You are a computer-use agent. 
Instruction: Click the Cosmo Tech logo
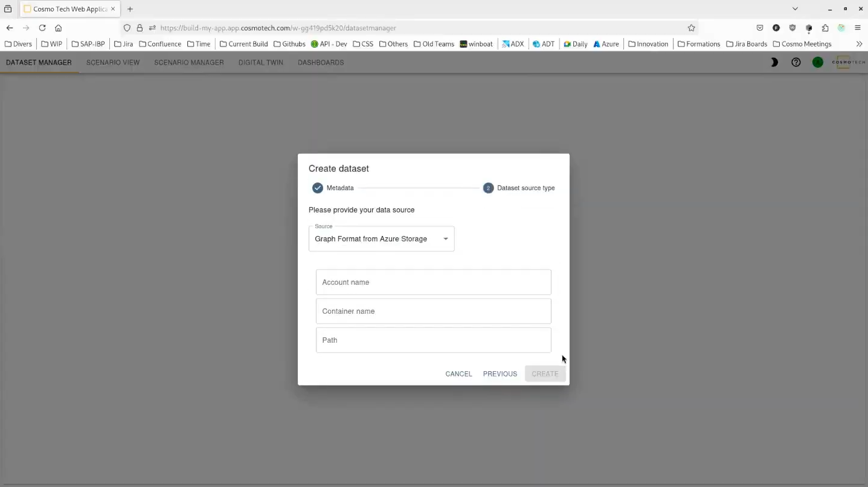point(847,62)
